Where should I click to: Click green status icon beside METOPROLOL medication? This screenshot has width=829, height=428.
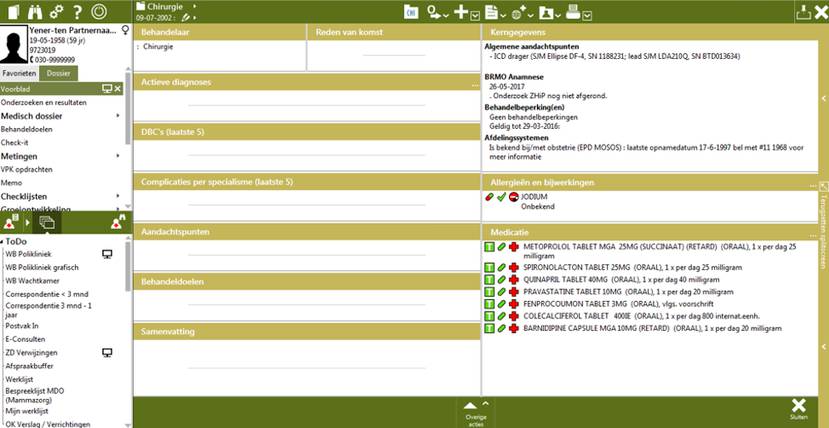(x=489, y=246)
